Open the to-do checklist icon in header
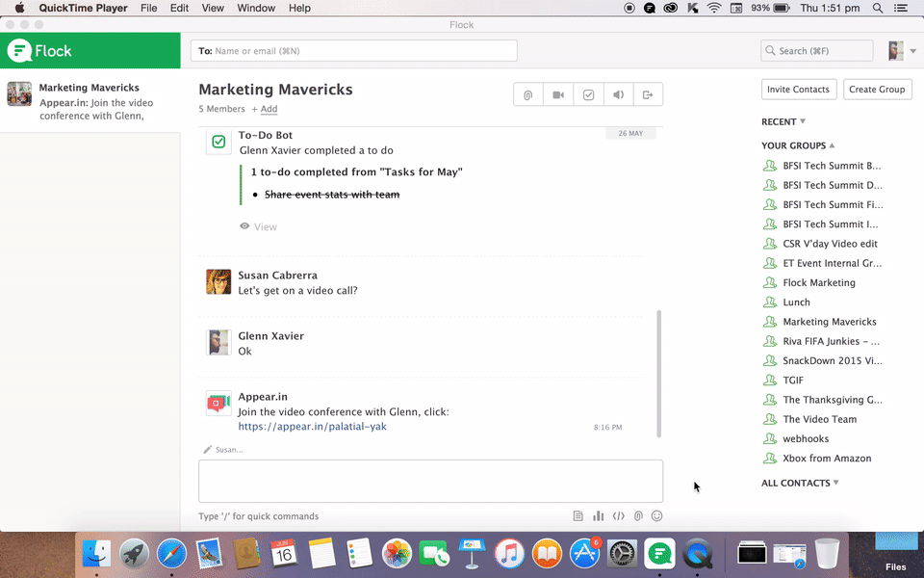The width and height of the screenshot is (924, 578). 588,95
